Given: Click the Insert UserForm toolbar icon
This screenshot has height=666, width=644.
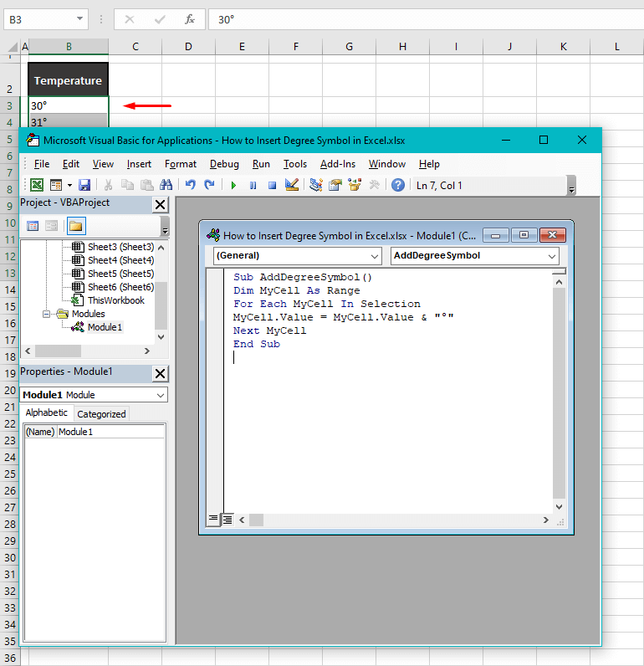Looking at the screenshot, I should pyautogui.click(x=56, y=185).
